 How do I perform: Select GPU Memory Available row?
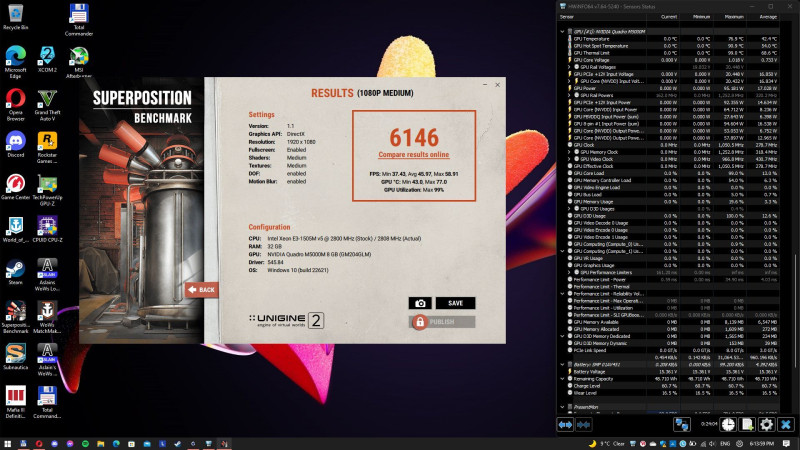tap(673, 322)
